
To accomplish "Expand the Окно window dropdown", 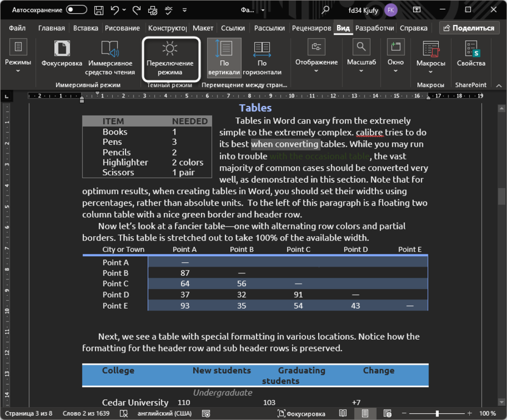I will point(395,55).
